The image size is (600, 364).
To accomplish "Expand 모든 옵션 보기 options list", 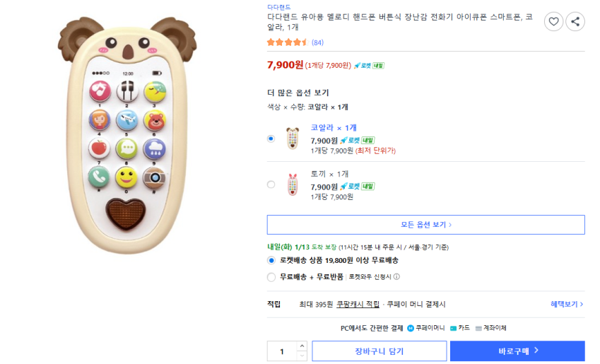I will click(425, 225).
